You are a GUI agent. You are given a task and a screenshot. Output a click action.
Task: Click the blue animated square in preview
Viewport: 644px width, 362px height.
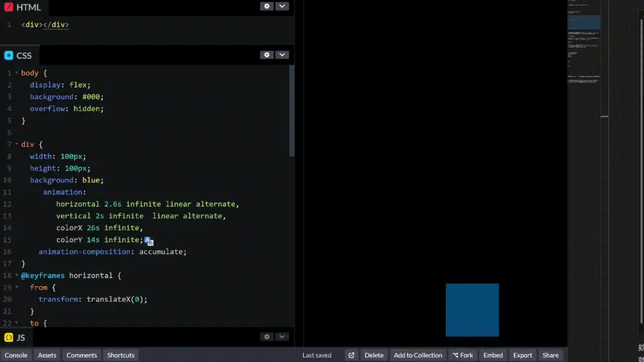(472, 310)
